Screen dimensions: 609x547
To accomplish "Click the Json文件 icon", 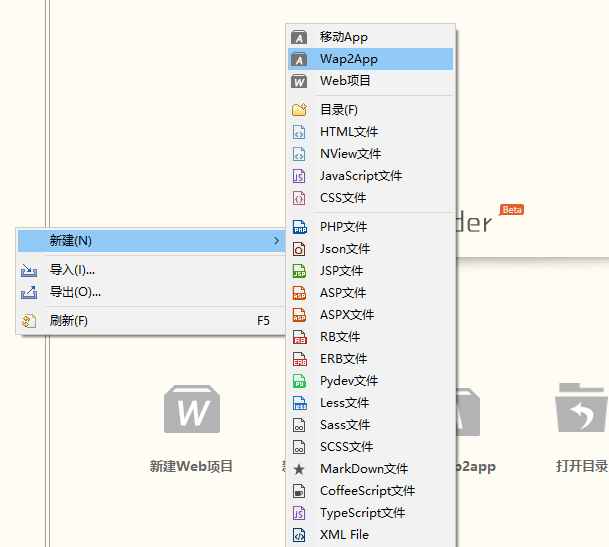I will pyautogui.click(x=299, y=249).
